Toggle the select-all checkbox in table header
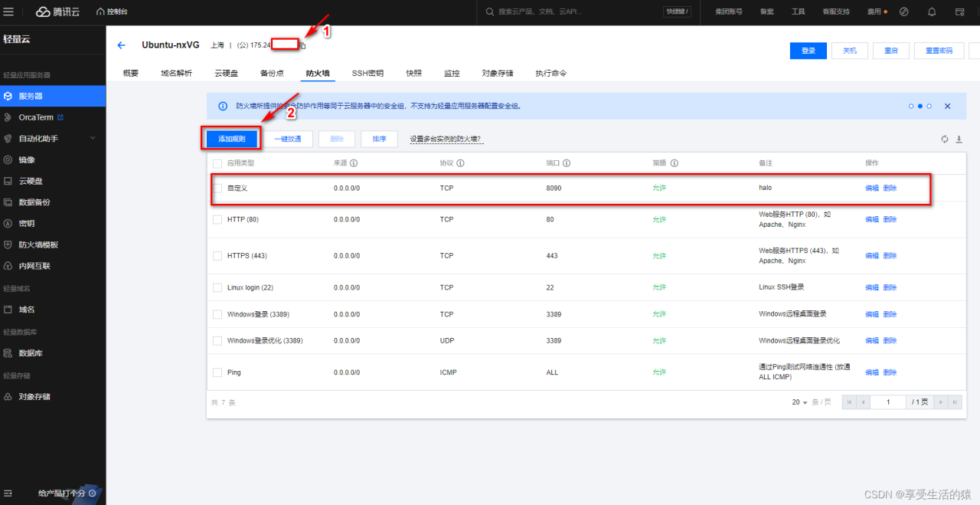980x505 pixels. pos(217,163)
